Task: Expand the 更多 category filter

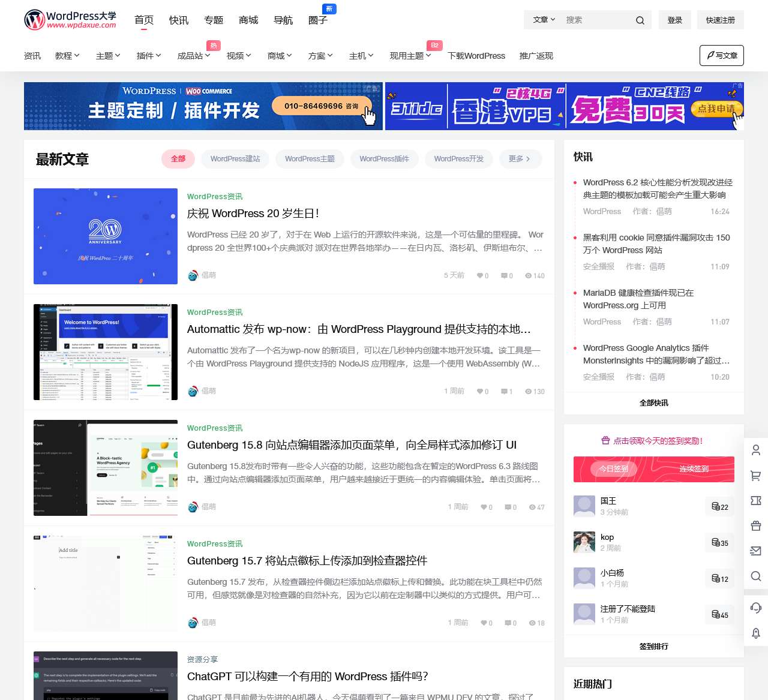Action: [x=520, y=159]
